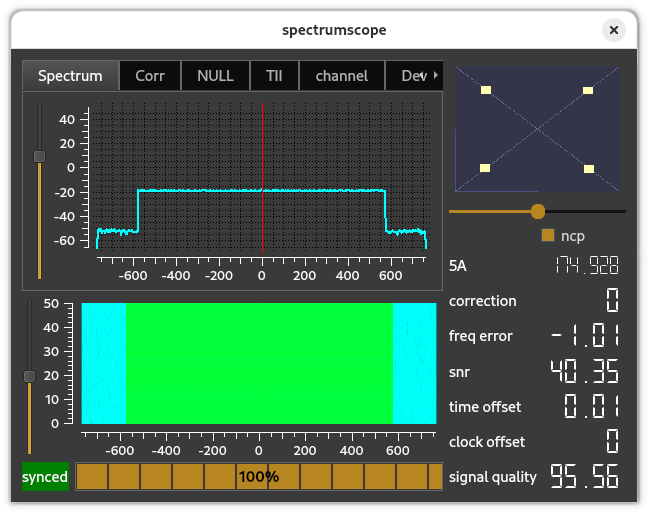Viewport: 648px width, 513px height.
Task: Click the 100% progress bar
Action: (x=258, y=477)
